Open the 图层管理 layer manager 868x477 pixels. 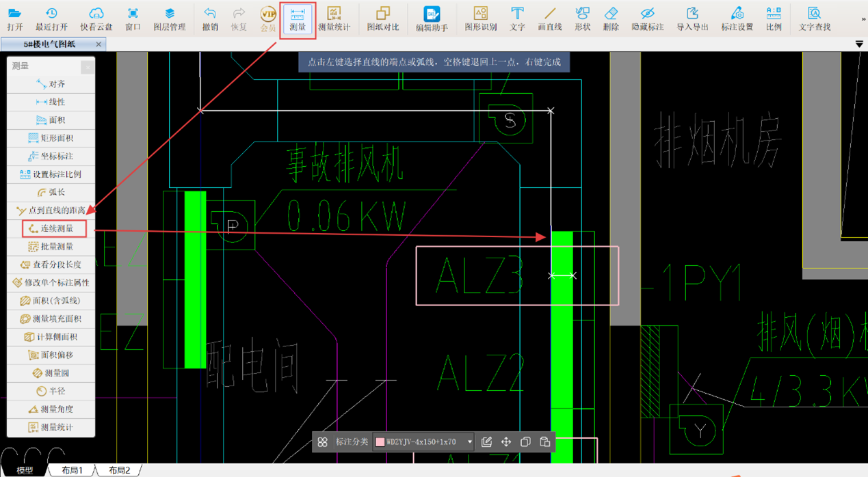point(169,19)
